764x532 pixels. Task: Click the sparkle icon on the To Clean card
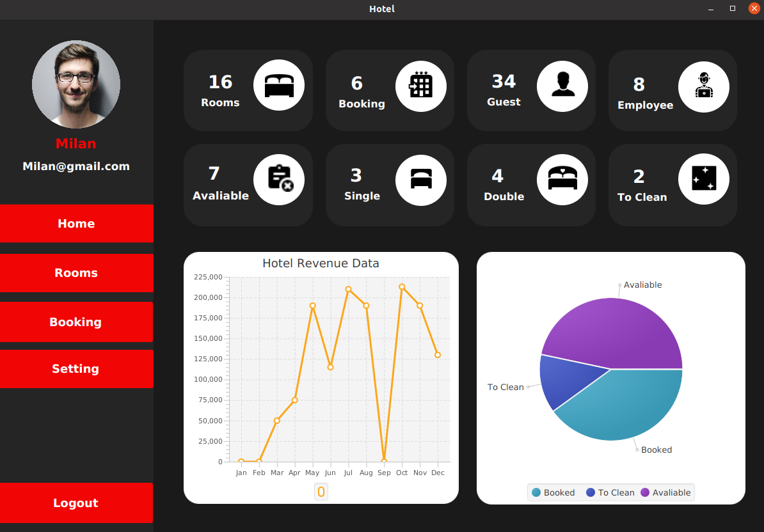[704, 179]
